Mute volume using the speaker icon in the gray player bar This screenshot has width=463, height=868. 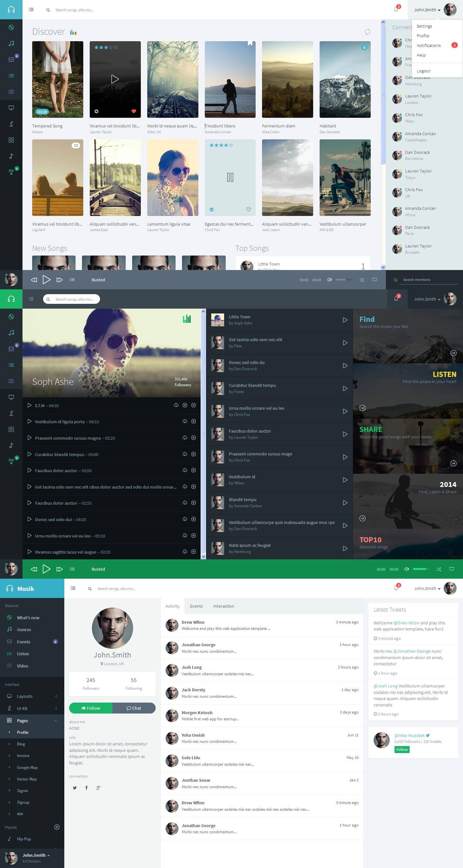coord(329,280)
